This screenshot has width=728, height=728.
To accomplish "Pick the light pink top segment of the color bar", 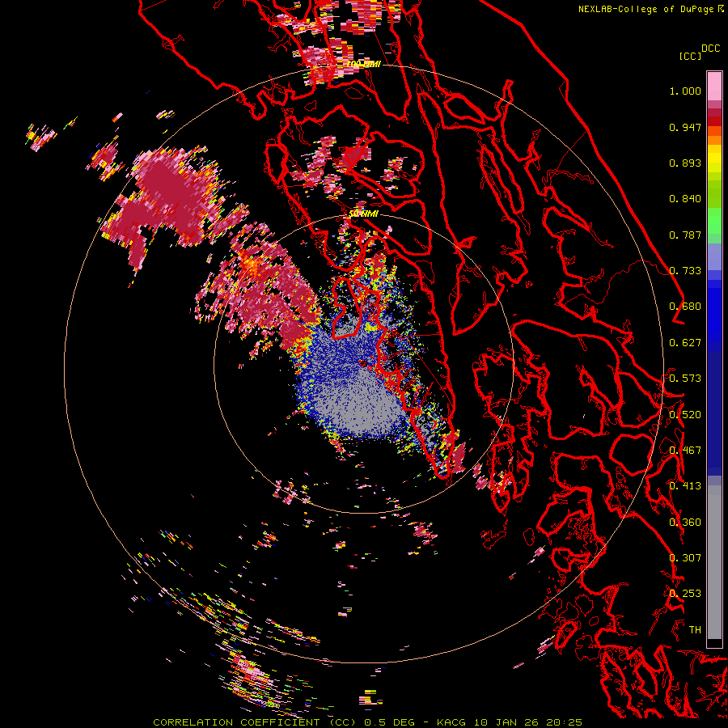I will point(714,86).
